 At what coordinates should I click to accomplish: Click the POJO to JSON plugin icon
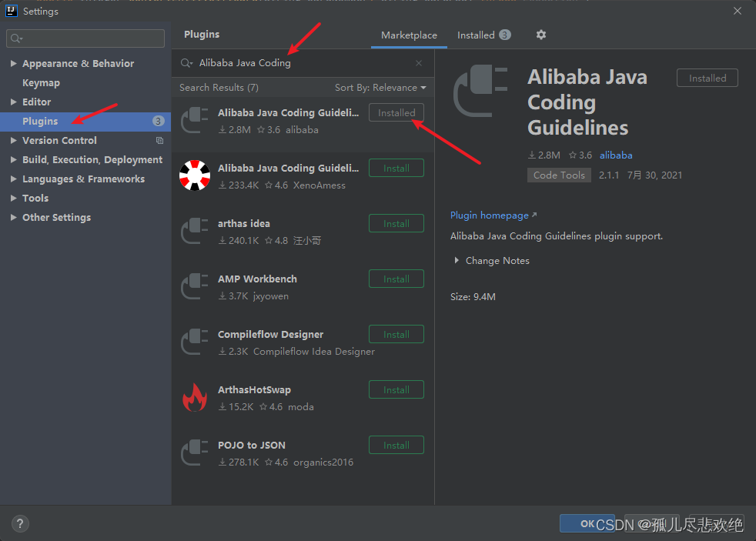click(195, 453)
